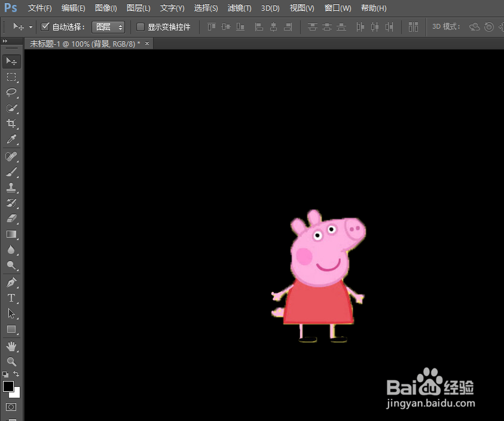Activate 3D rotate mode icon
The width and height of the screenshot is (504, 421).
pyautogui.click(x=475, y=27)
